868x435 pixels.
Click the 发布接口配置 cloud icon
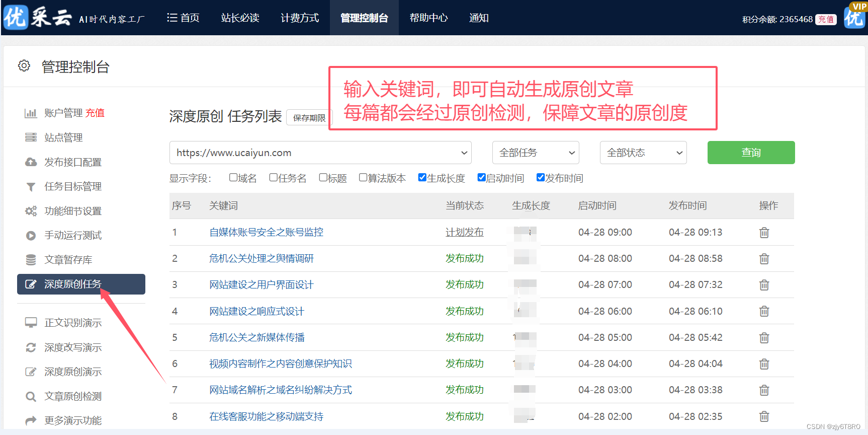point(31,162)
